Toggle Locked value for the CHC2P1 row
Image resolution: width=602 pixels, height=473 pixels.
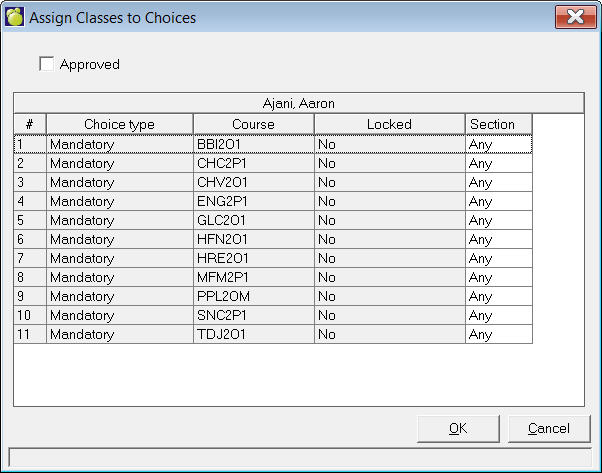[x=389, y=163]
